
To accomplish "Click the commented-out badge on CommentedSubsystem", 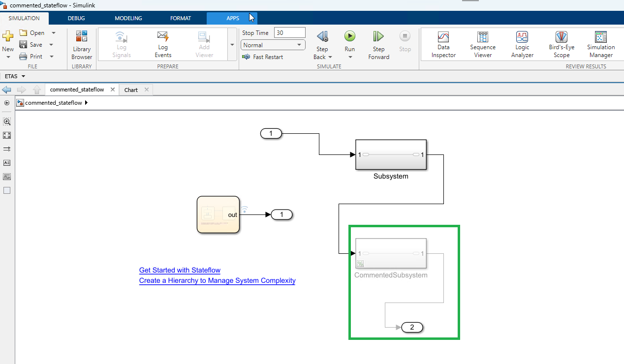I will click(360, 264).
